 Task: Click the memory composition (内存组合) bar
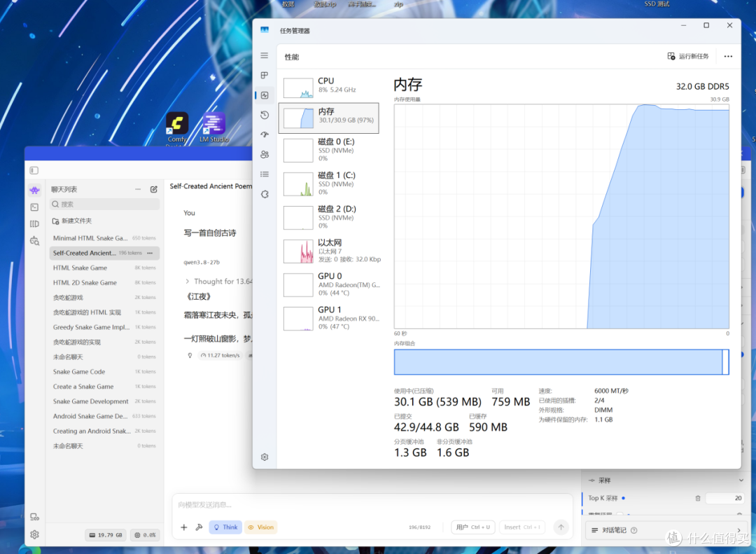pyautogui.click(x=561, y=362)
